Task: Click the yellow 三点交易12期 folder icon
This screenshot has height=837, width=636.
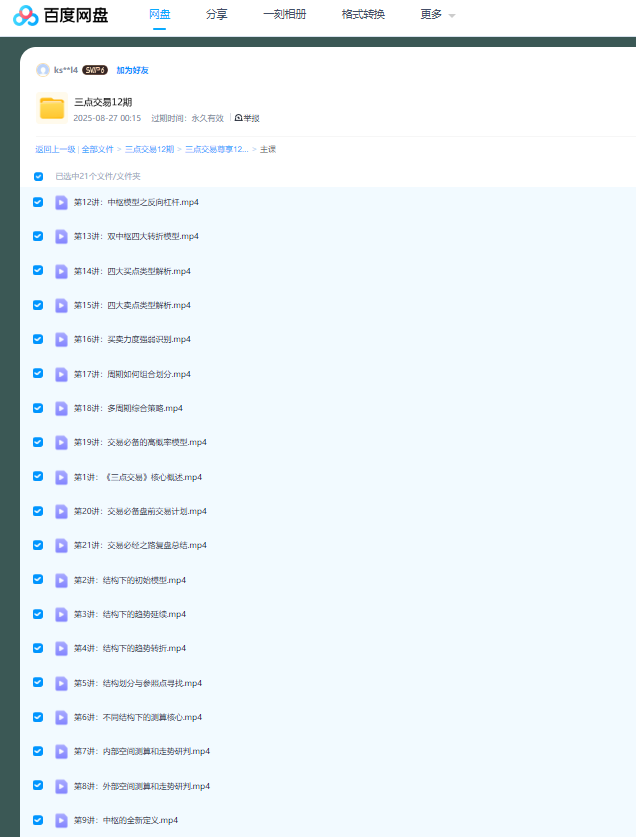Action: point(51,108)
